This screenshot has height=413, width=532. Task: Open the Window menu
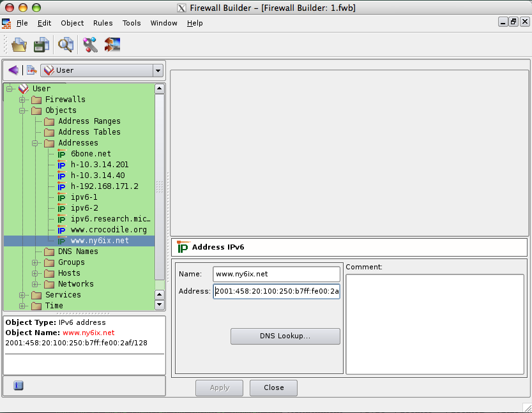tap(164, 23)
